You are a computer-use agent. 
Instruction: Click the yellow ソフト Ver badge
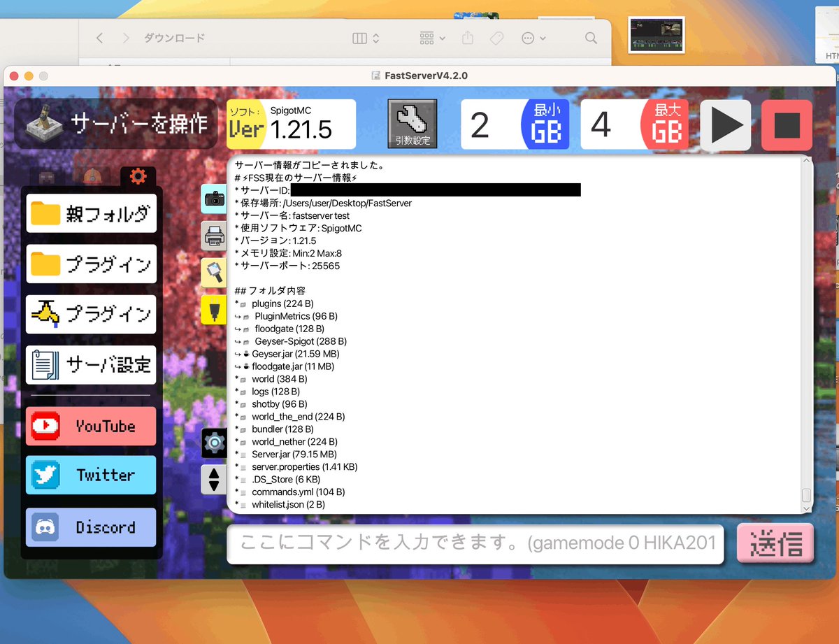(x=245, y=124)
